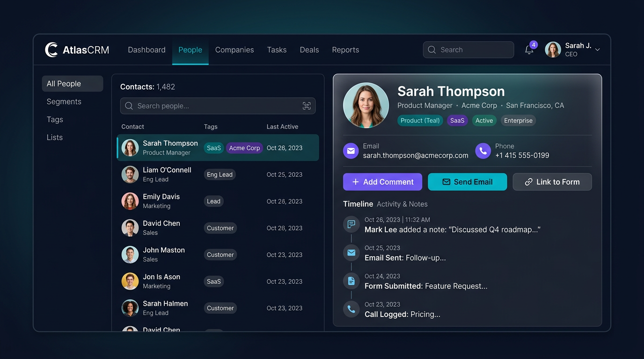
Task: Click the purple email envelope icon
Action: [351, 151]
